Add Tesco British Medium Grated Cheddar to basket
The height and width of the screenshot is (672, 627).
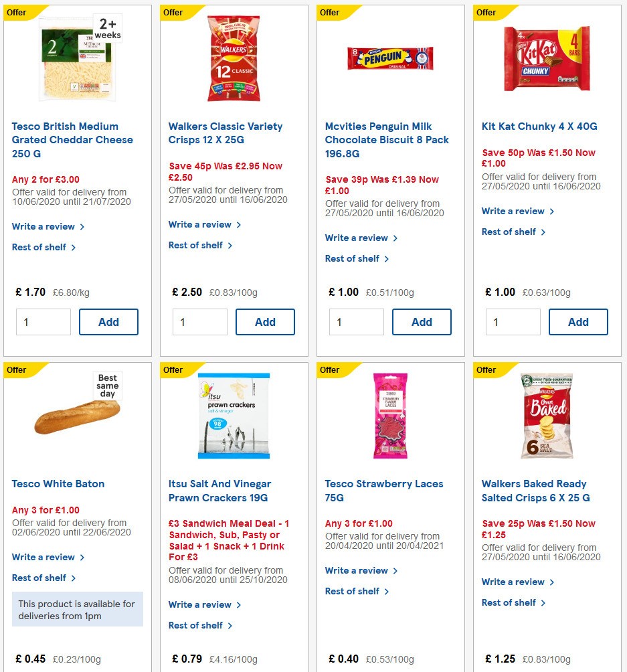click(108, 322)
